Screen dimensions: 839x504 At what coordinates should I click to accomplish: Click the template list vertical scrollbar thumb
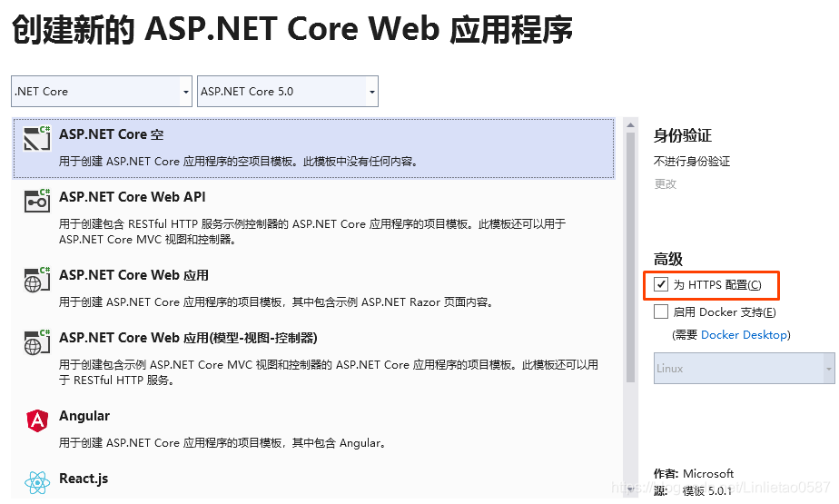630,257
